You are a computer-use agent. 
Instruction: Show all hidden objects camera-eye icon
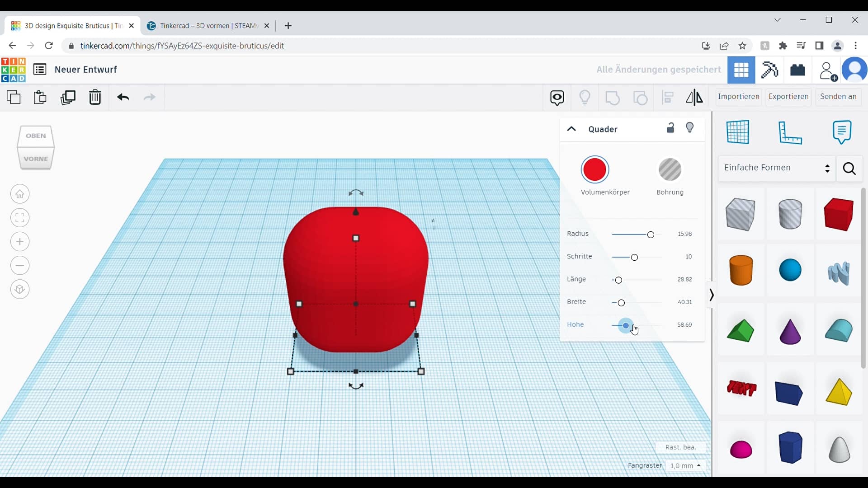(x=557, y=98)
